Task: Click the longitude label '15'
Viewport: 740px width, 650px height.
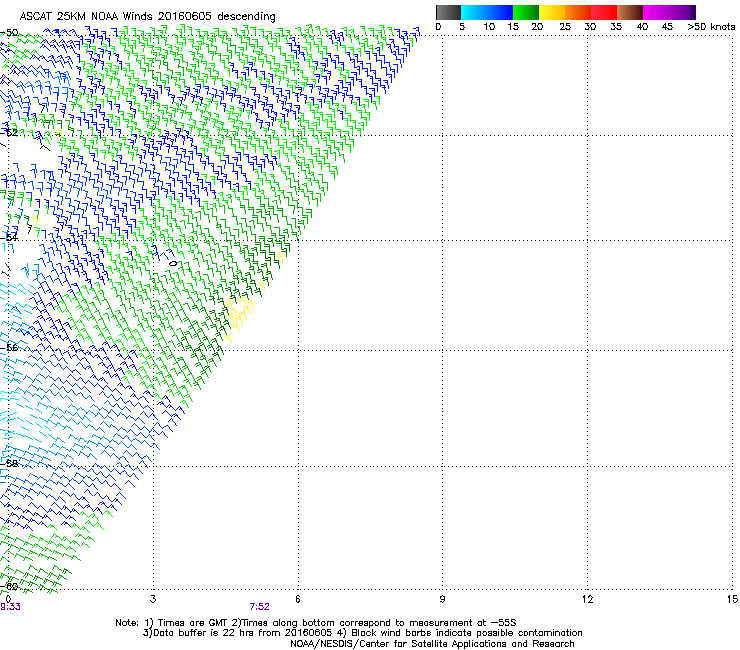Action: 732,599
